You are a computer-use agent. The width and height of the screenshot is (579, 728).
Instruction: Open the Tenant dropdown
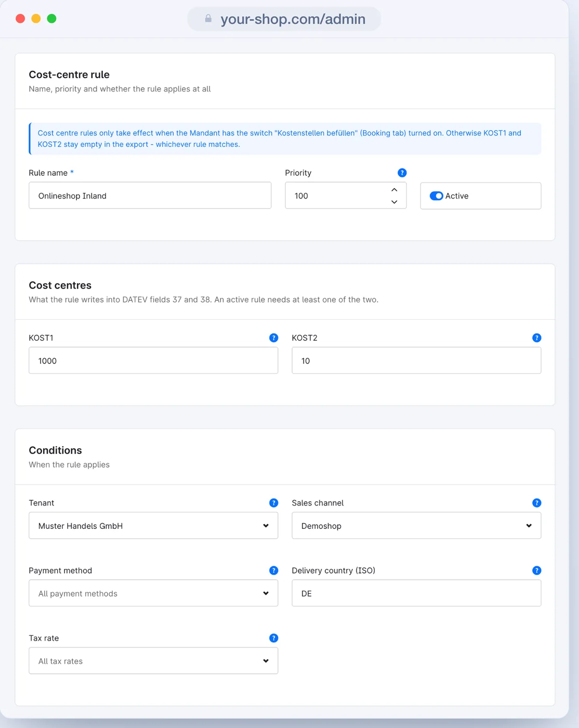click(153, 526)
